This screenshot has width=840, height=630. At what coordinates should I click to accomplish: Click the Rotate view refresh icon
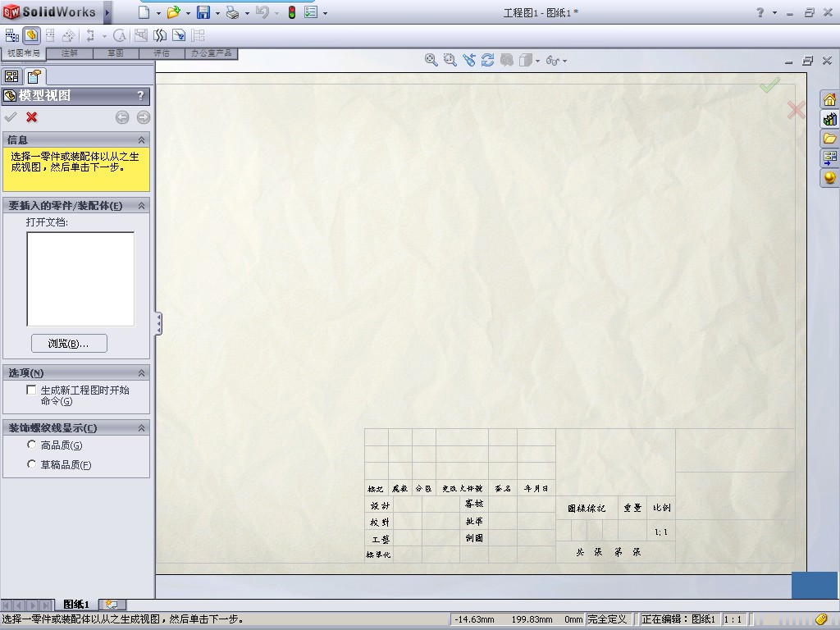[x=487, y=60]
